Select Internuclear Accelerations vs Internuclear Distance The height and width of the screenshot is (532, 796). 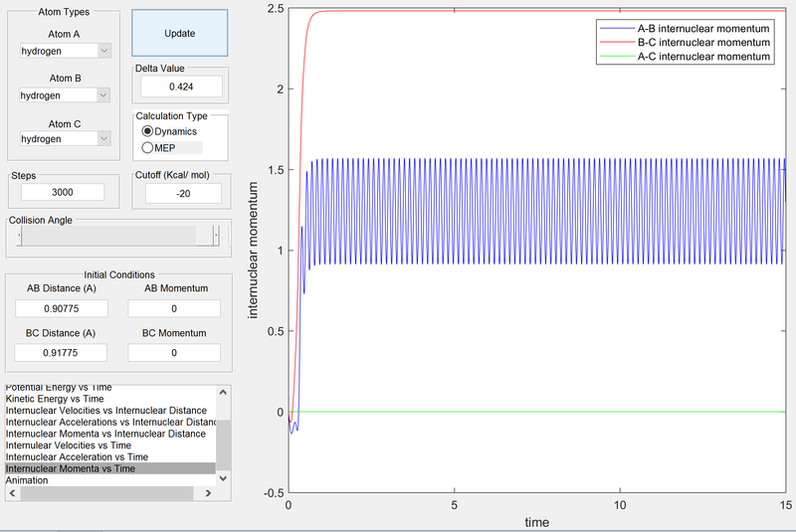coord(110,422)
